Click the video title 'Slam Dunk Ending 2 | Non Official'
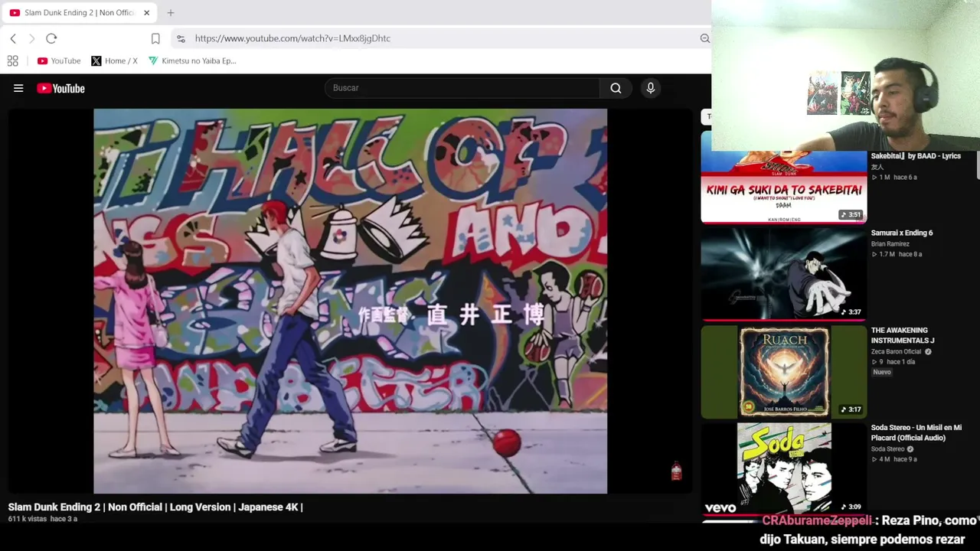The height and width of the screenshot is (551, 980). tap(155, 507)
